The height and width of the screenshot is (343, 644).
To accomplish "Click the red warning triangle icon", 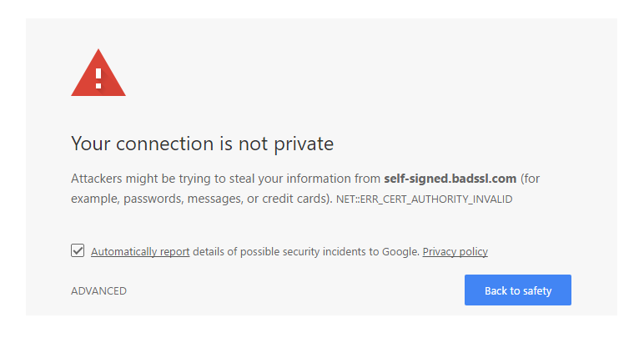I will pyautogui.click(x=98, y=73).
